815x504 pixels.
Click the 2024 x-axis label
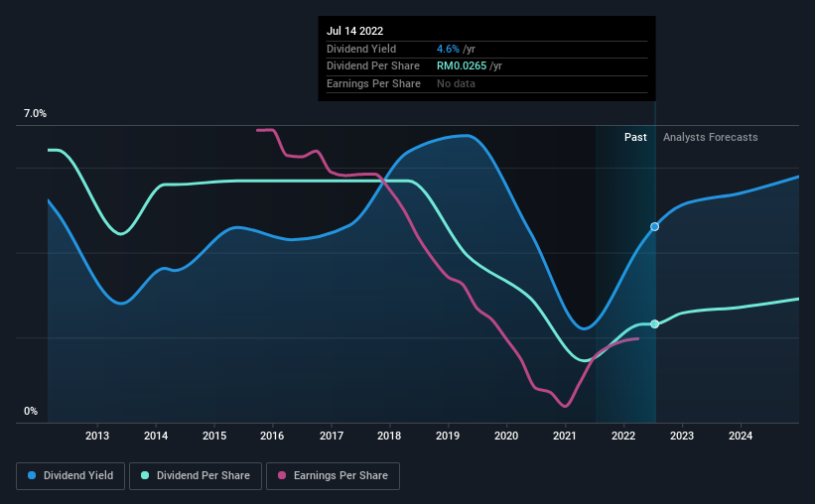tap(741, 436)
